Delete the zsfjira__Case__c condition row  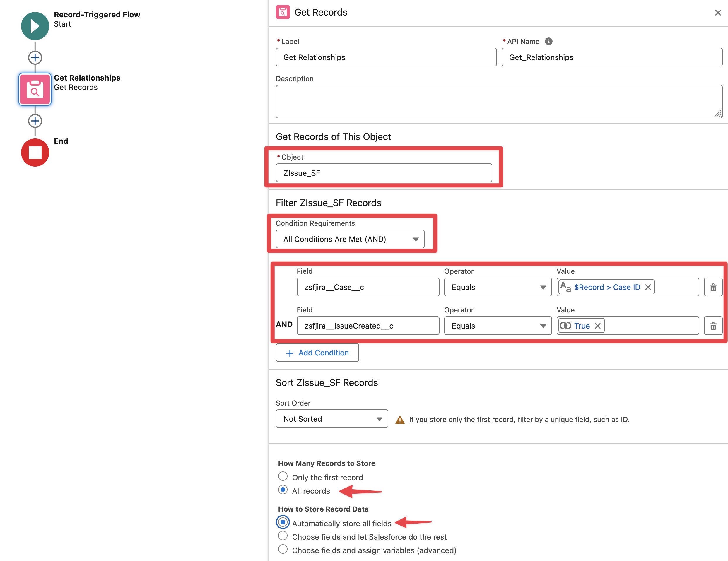pyautogui.click(x=713, y=287)
